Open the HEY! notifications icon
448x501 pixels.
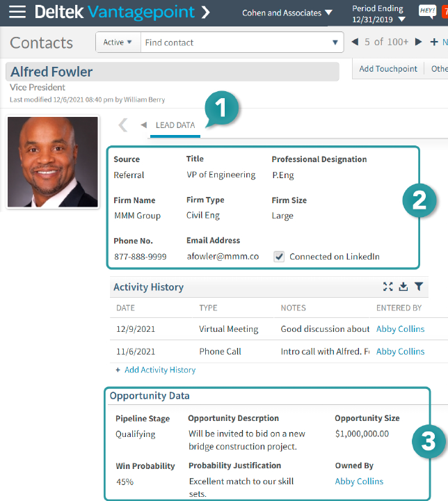click(x=428, y=11)
